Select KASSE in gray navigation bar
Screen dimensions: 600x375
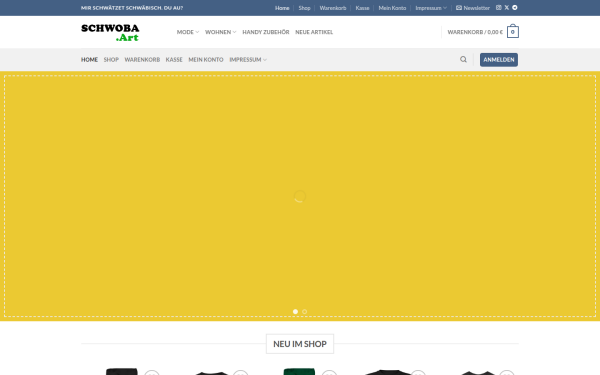[x=174, y=60]
